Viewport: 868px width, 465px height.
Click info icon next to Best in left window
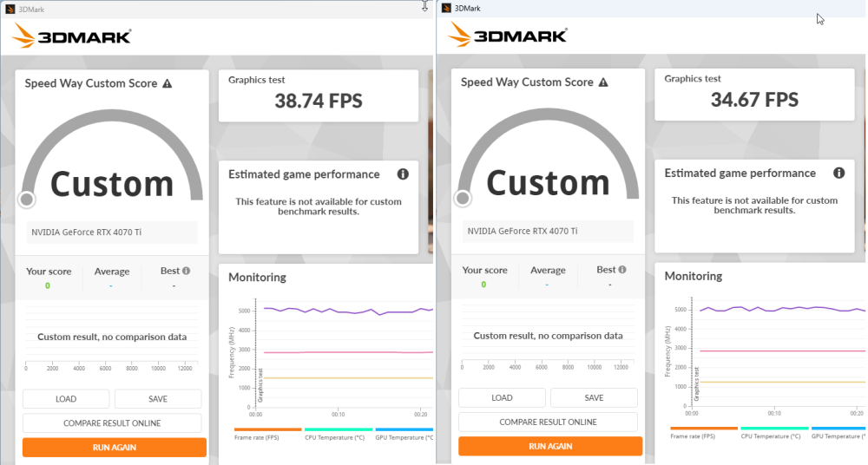point(186,271)
